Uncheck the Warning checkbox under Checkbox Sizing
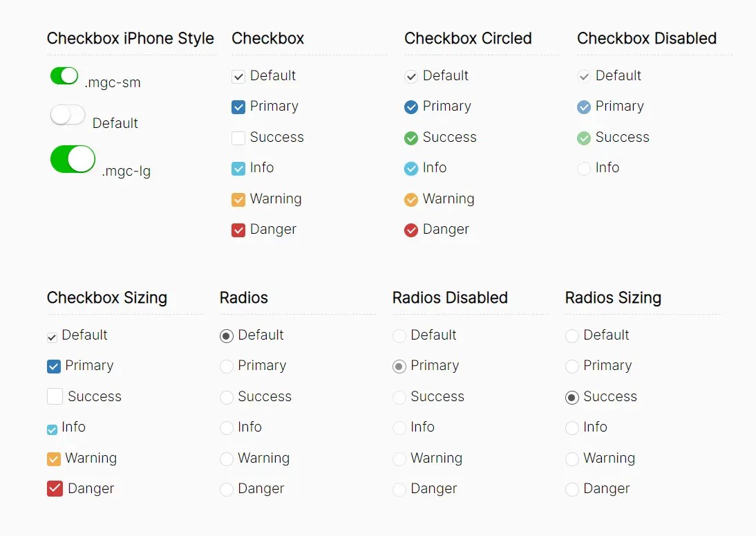This screenshot has height=536, width=756. coord(54,459)
